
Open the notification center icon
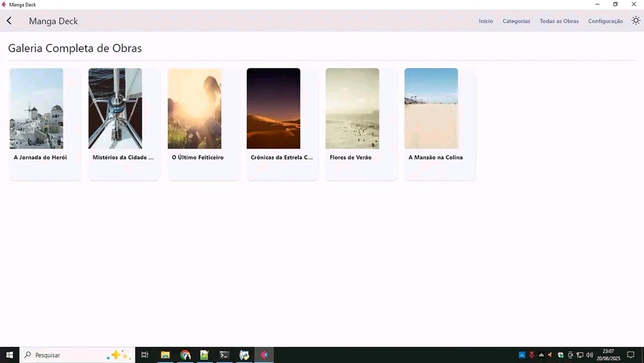[630, 355]
